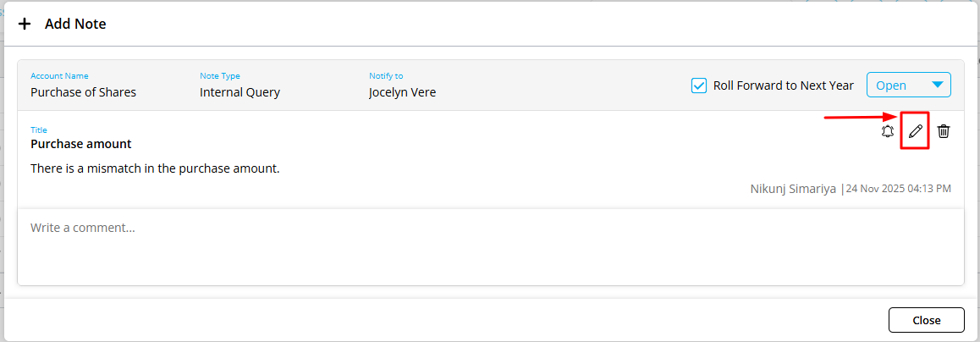980x342 pixels.
Task: Select the Internal Query note type value
Action: 239,92
